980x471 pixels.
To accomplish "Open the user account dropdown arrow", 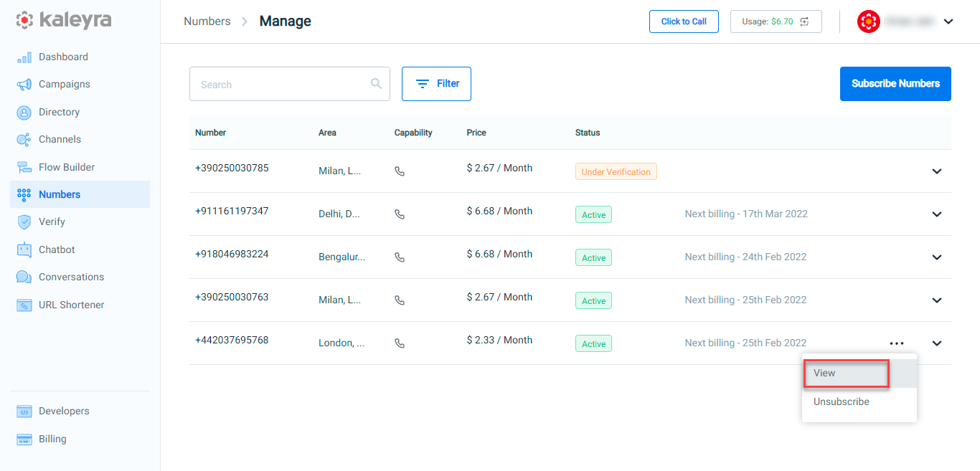I will click(x=948, y=22).
